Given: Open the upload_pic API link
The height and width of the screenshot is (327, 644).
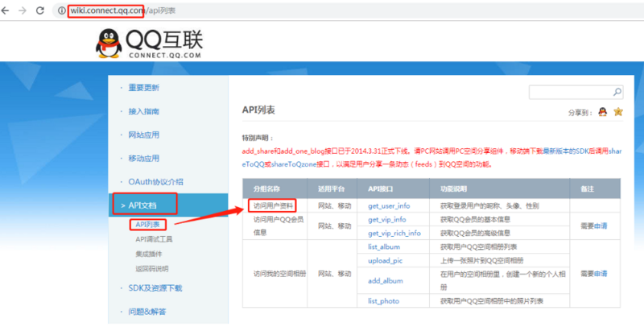Looking at the screenshot, I should tap(386, 260).
